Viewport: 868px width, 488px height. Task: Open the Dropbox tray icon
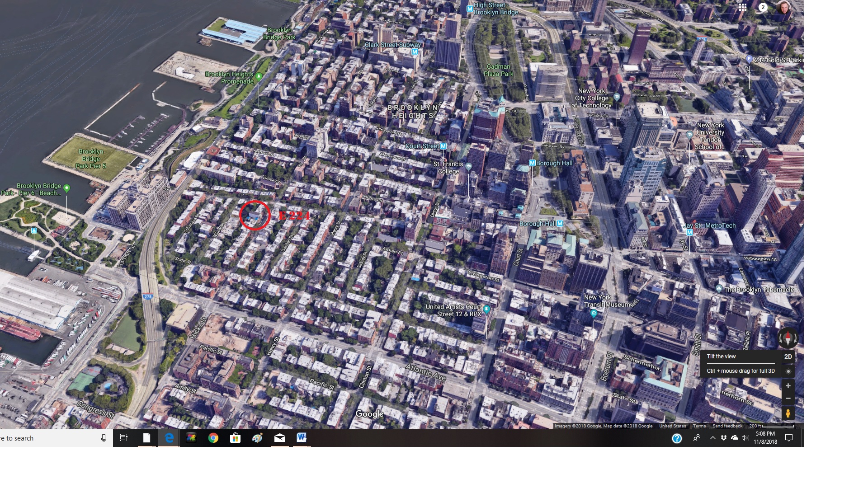[724, 438]
